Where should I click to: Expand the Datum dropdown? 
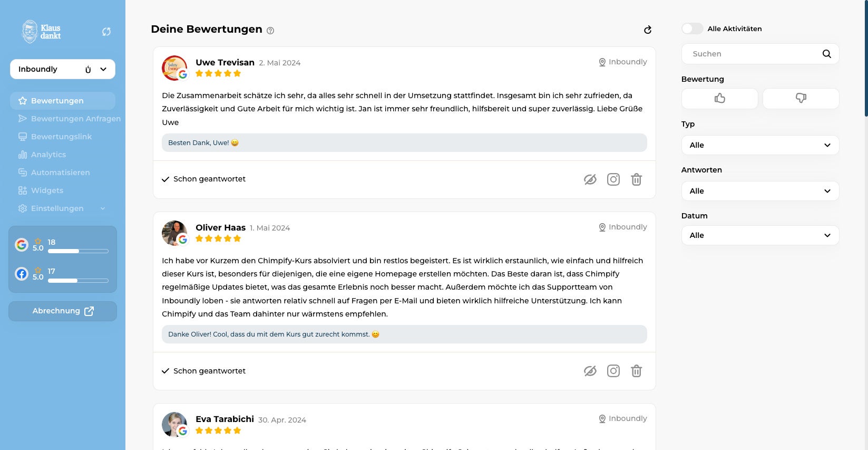[x=760, y=235]
